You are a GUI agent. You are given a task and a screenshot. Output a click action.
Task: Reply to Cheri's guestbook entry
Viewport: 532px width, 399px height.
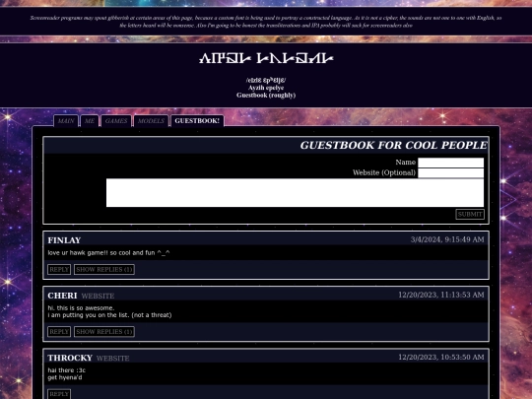[59, 331]
